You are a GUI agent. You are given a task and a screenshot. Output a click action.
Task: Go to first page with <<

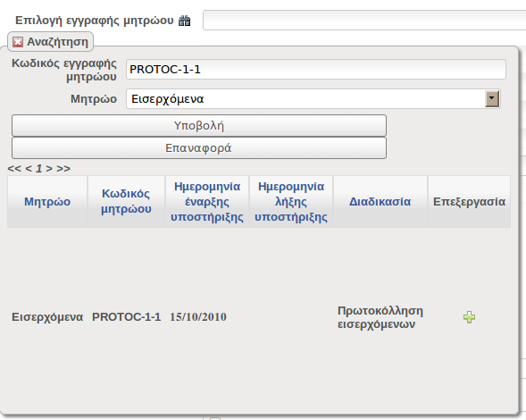coord(14,169)
